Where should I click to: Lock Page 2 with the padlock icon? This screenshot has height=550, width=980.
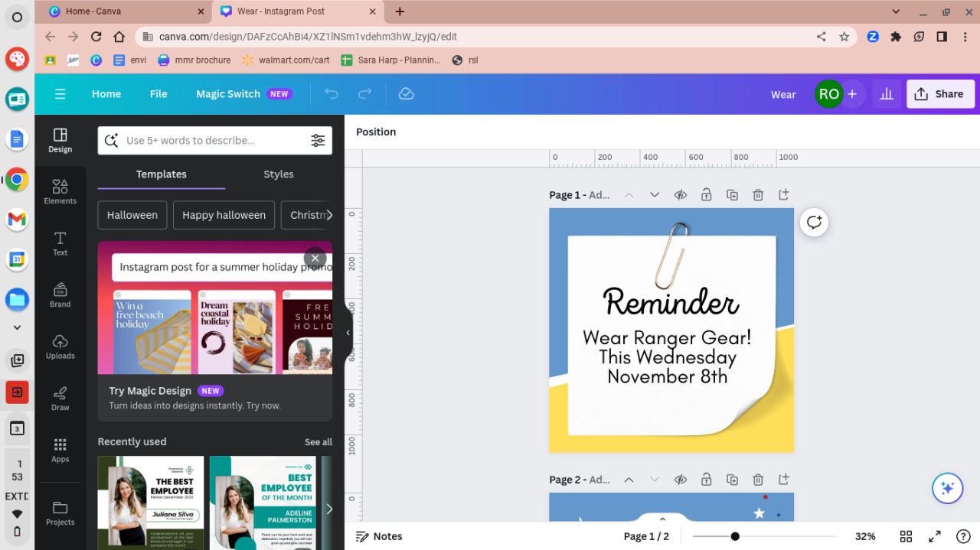tap(706, 480)
